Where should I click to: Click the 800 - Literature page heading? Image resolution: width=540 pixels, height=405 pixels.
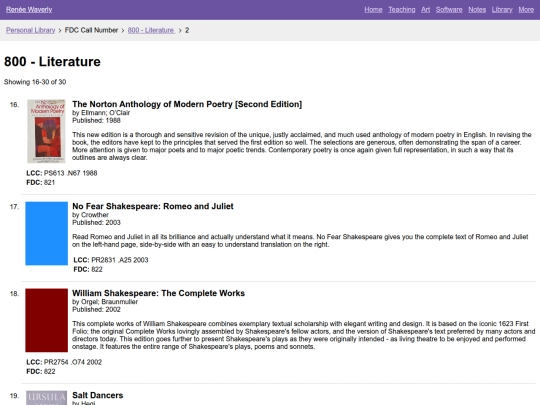52,62
